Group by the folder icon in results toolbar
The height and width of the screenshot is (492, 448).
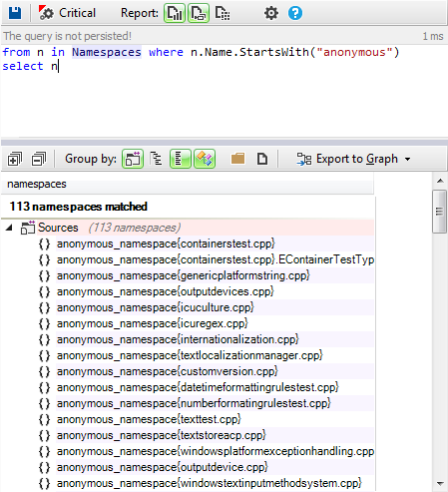coord(237,159)
